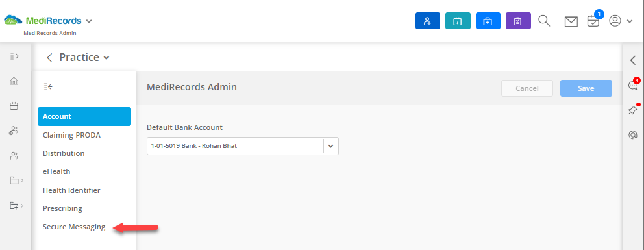Open Prescribing settings
Image resolution: width=644 pixels, height=250 pixels.
point(62,208)
